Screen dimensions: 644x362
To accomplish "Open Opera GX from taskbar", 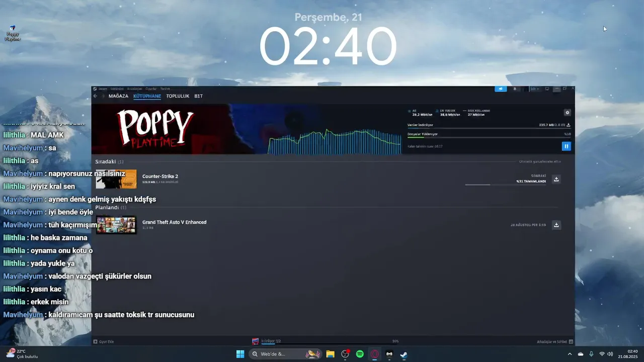I will pos(375,354).
